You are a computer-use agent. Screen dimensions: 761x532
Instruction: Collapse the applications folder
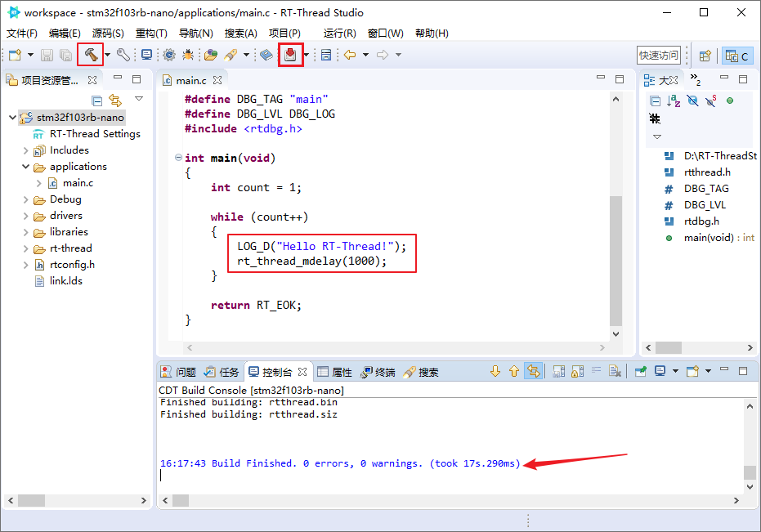point(25,167)
